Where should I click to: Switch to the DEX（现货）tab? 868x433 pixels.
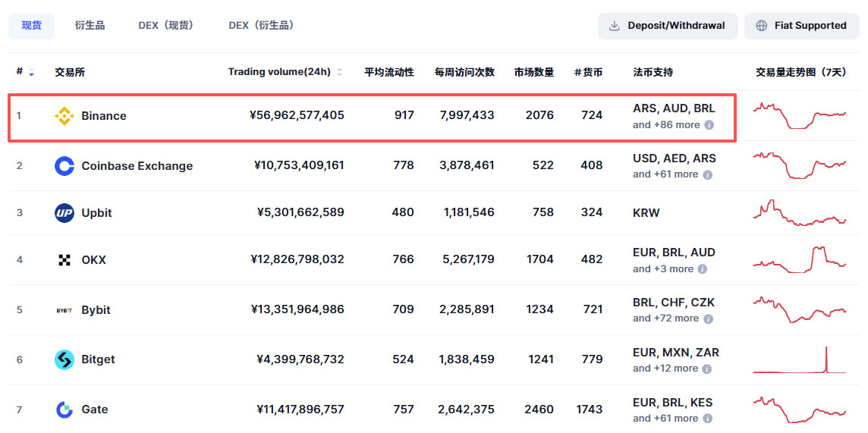[168, 26]
